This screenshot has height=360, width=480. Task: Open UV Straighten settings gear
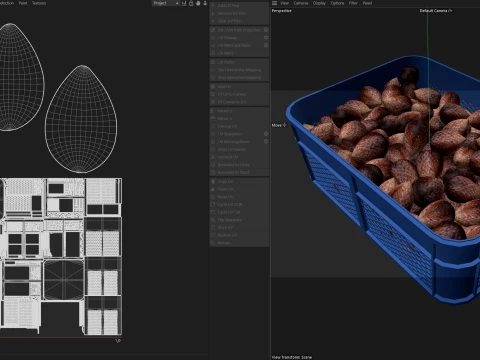(266, 134)
